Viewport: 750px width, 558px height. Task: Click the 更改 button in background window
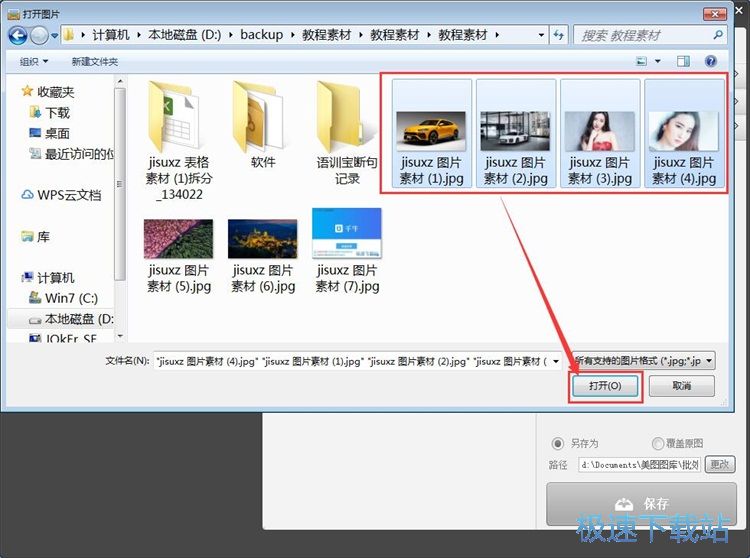pyautogui.click(x=720, y=464)
